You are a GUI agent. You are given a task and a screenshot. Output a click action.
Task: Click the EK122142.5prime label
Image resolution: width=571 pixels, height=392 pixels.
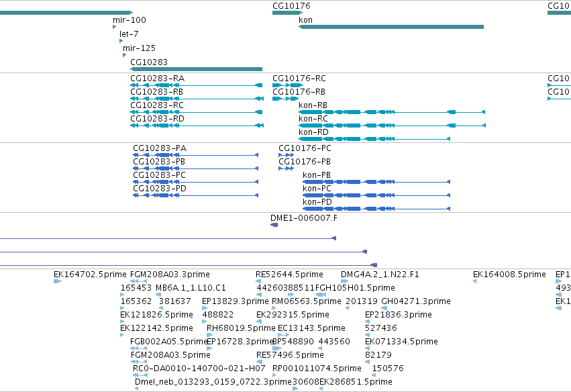(156, 328)
